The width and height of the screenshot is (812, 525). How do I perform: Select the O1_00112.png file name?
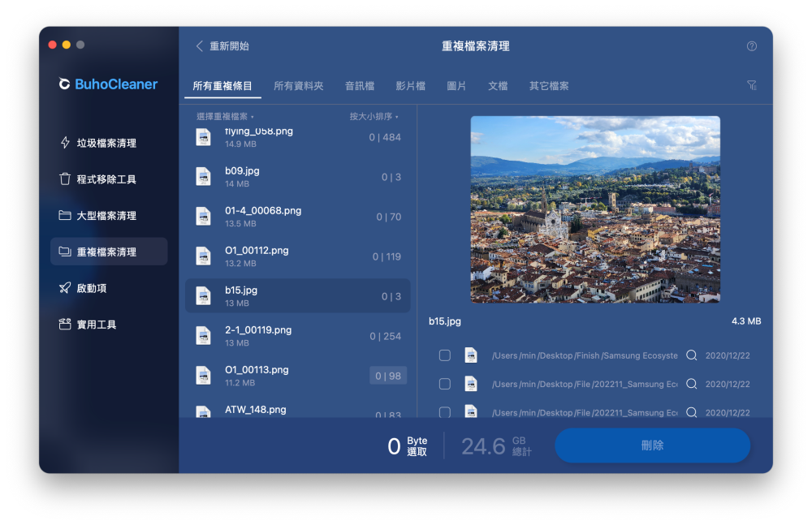(x=257, y=251)
